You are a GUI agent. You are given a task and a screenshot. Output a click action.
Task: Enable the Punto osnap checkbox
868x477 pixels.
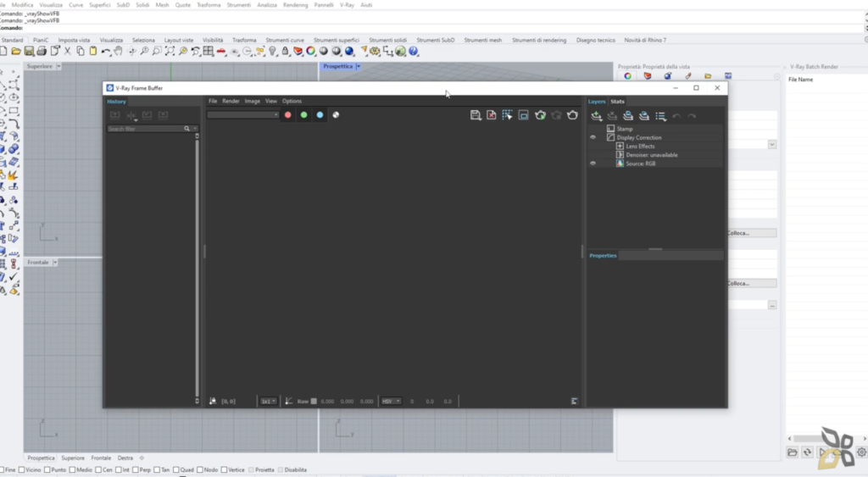point(47,470)
